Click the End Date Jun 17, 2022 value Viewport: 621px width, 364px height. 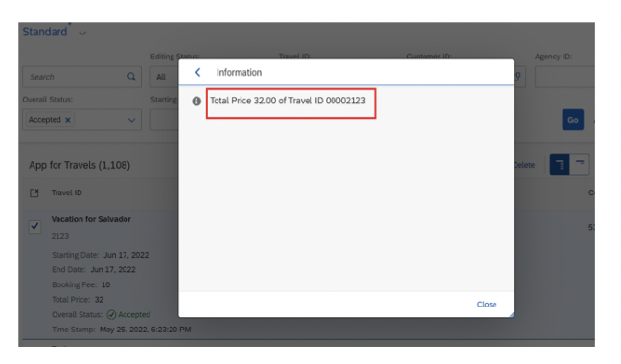pyautogui.click(x=113, y=270)
